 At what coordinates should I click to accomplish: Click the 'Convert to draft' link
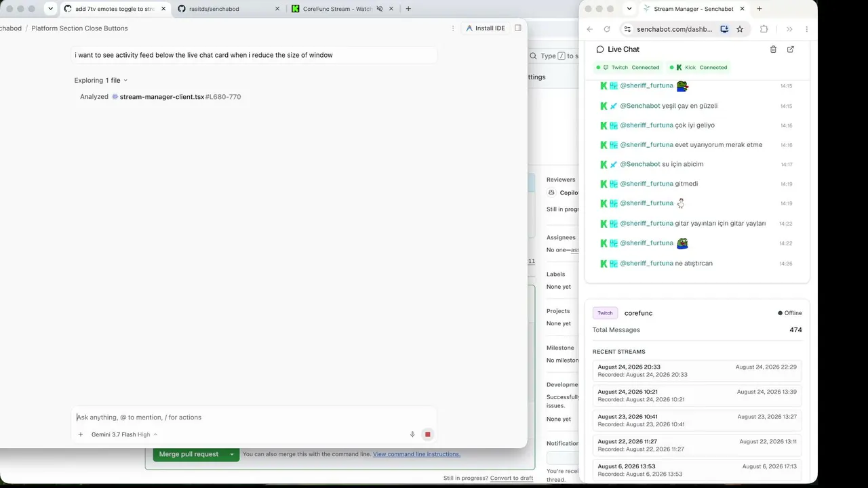tap(511, 479)
